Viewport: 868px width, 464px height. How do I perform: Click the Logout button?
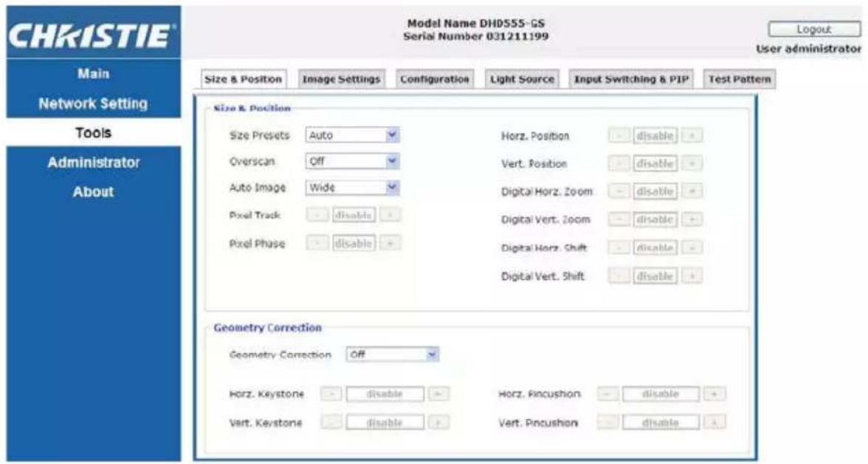[813, 30]
